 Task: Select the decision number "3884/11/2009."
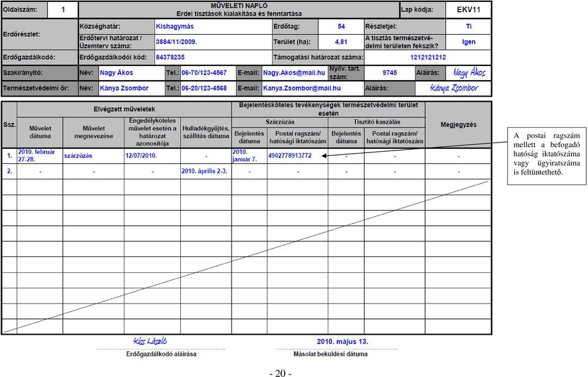[176, 42]
